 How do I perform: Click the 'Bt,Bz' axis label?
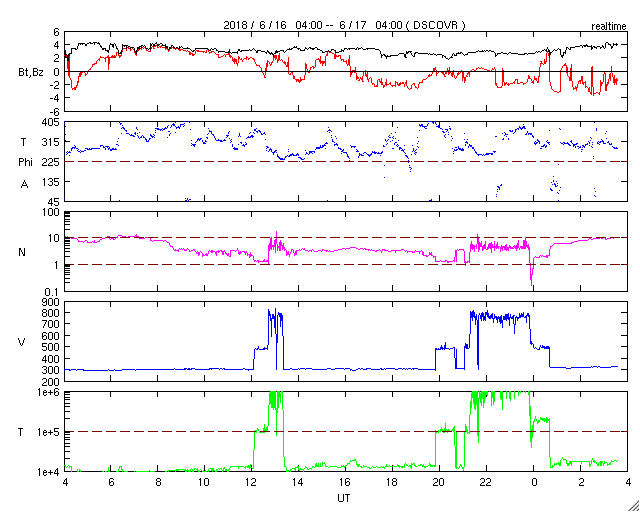coord(31,74)
